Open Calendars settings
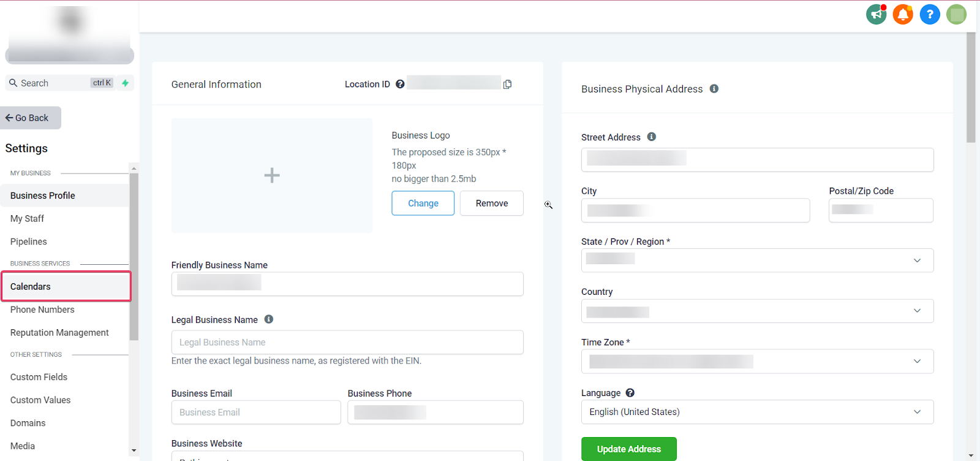This screenshot has width=980, height=461. [66, 286]
